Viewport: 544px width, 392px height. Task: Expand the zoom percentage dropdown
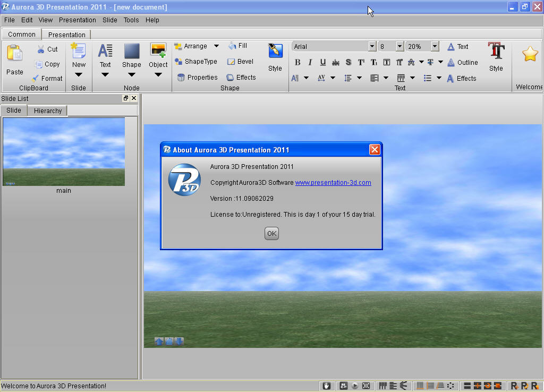[435, 46]
